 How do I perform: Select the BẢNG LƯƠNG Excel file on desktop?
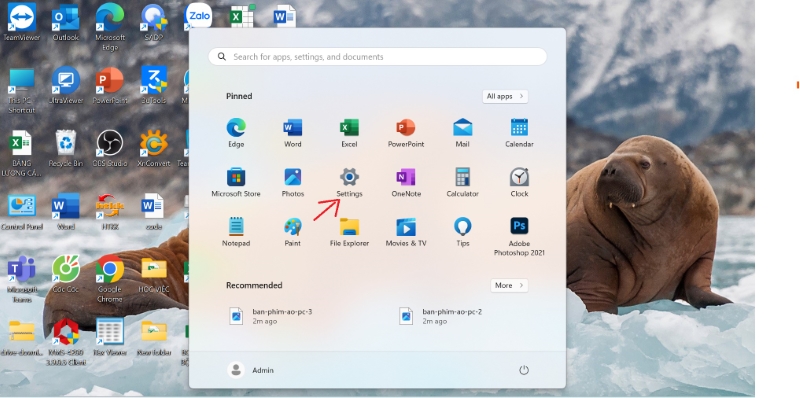[21, 154]
